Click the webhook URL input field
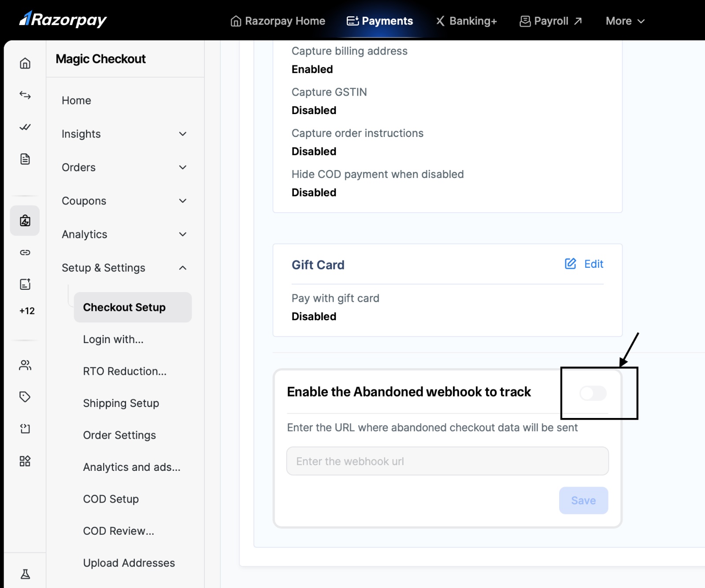 pyautogui.click(x=447, y=461)
